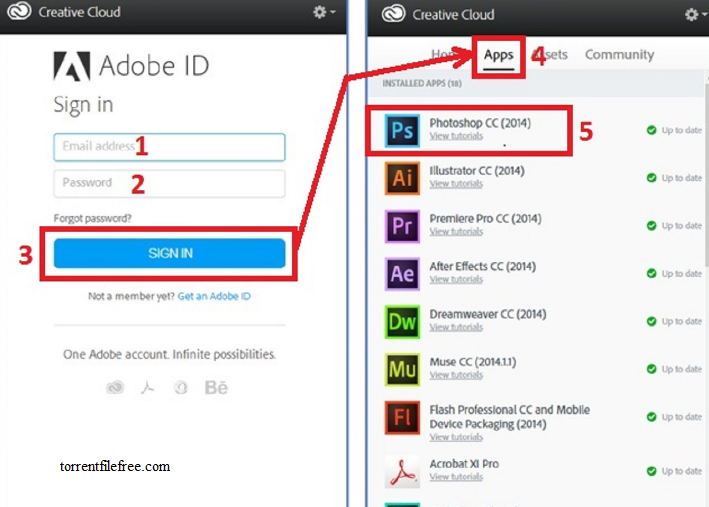Click Up to date text for Acrobat XI Pro
The image size is (709, 507).
tap(682, 471)
